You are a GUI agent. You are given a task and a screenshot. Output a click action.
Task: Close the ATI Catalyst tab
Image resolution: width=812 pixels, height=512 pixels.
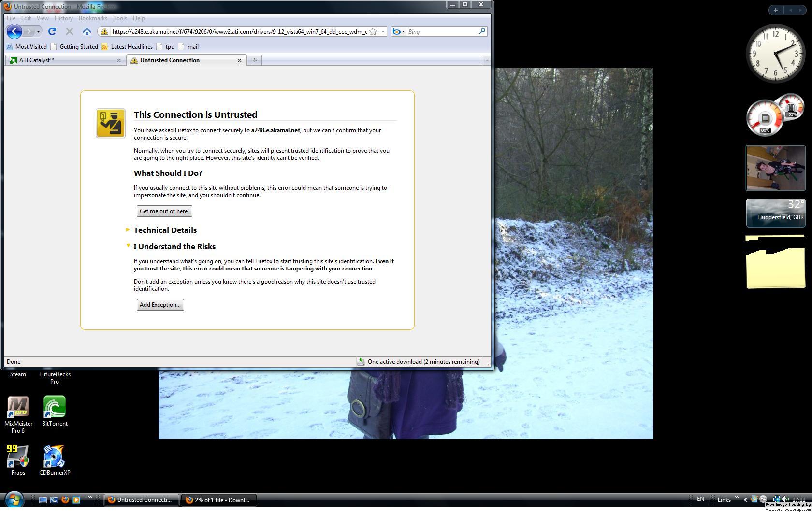tap(119, 60)
